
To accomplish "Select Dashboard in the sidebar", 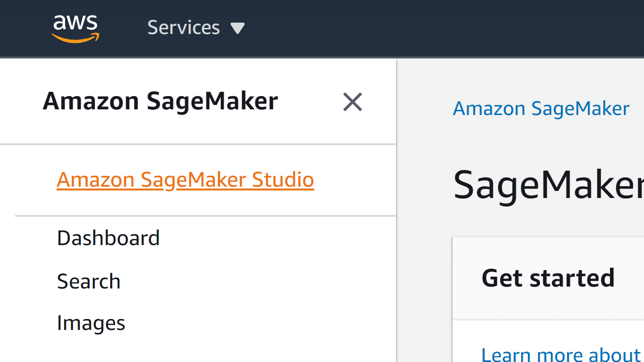I will (108, 238).
